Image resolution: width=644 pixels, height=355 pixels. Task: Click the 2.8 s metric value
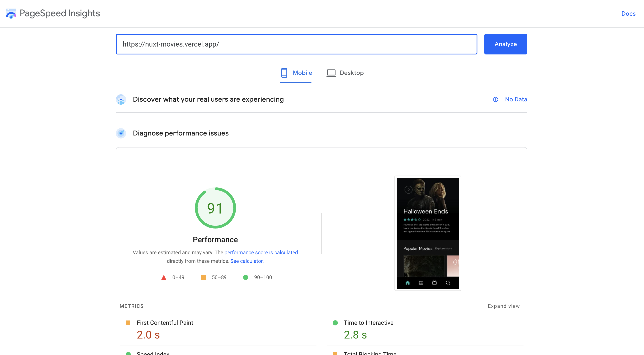355,335
